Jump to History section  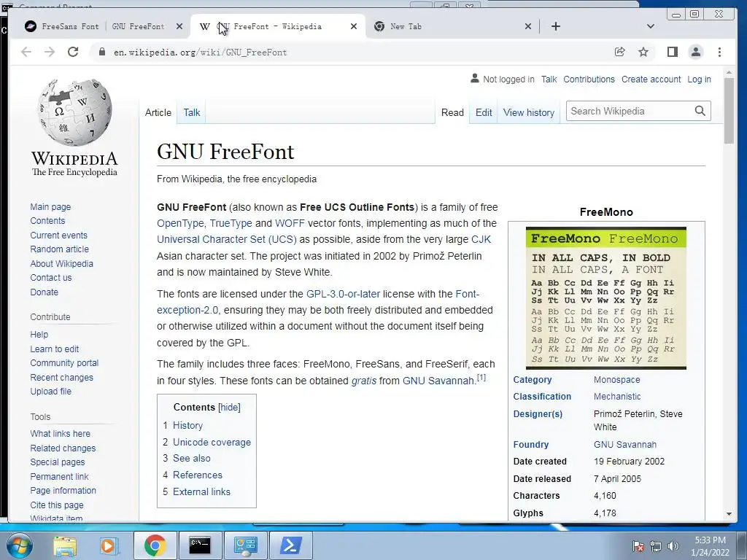(187, 426)
